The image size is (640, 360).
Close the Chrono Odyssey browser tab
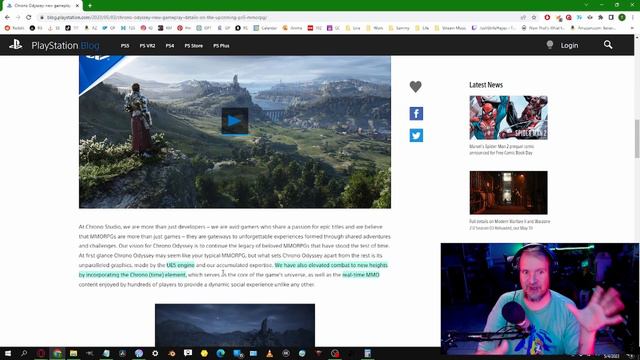77,6
